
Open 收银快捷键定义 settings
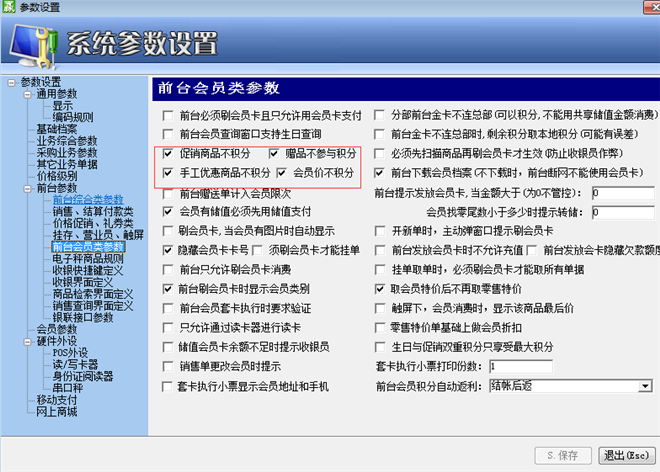[x=88, y=270]
